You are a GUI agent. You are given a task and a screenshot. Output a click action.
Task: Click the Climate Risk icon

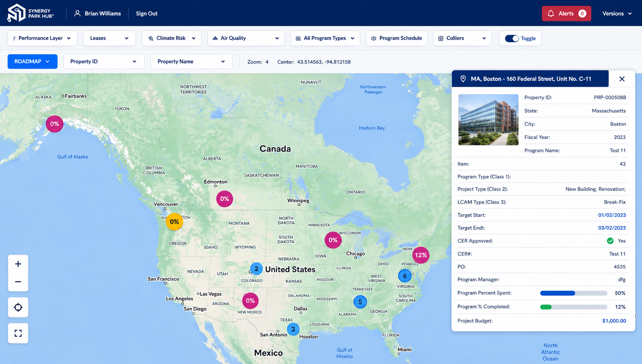coord(151,39)
